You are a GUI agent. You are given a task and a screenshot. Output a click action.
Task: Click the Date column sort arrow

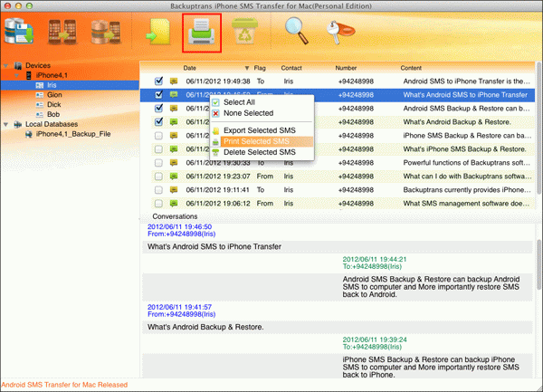pos(247,68)
